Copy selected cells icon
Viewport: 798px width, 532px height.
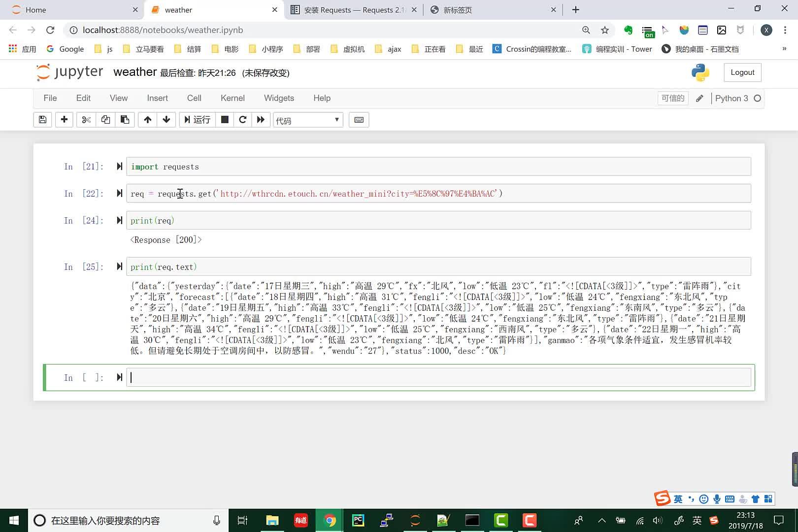coord(105,120)
